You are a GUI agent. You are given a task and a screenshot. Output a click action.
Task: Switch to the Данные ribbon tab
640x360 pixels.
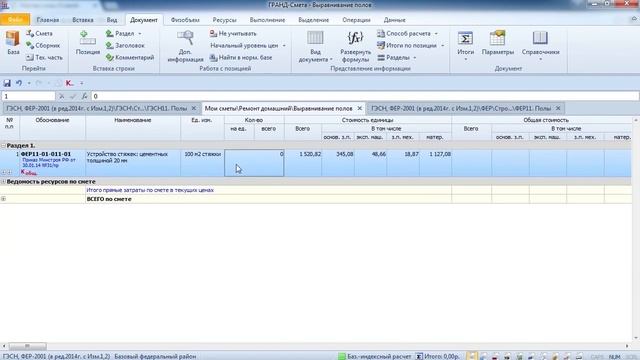point(394,20)
